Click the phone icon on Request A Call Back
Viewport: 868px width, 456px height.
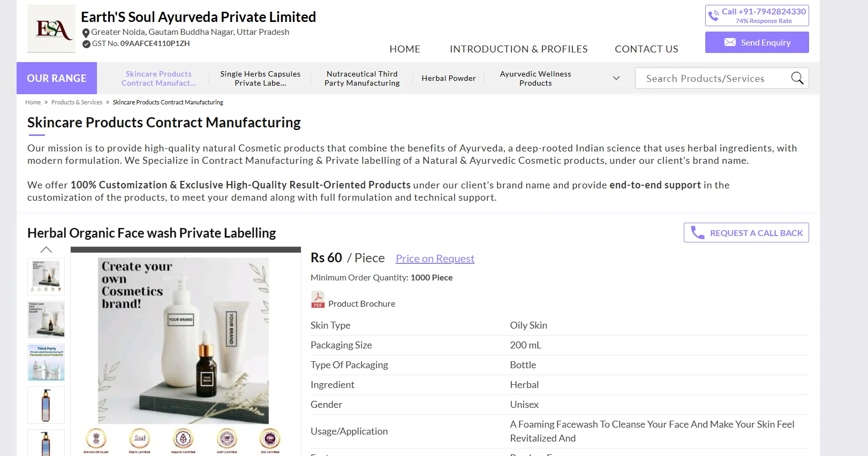click(x=697, y=232)
